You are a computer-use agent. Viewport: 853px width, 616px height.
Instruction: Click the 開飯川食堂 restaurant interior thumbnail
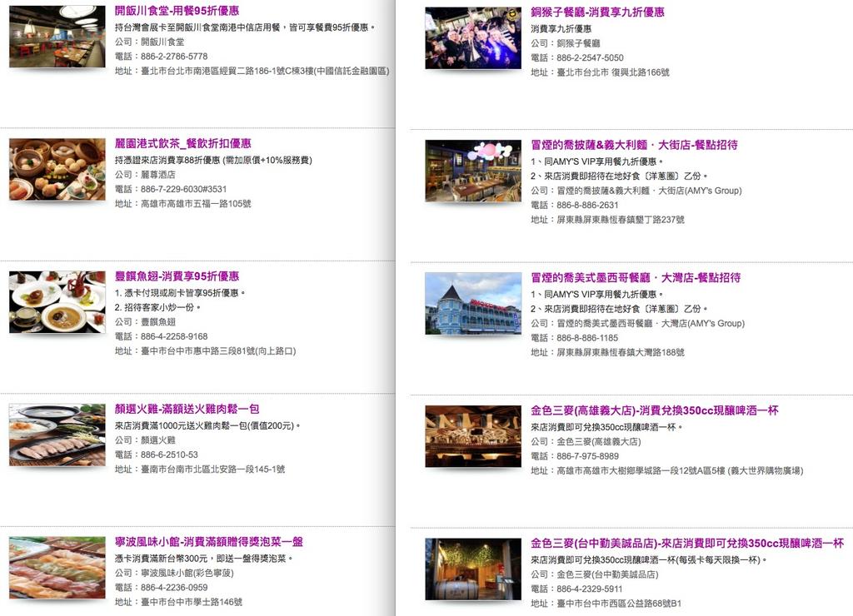(57, 37)
